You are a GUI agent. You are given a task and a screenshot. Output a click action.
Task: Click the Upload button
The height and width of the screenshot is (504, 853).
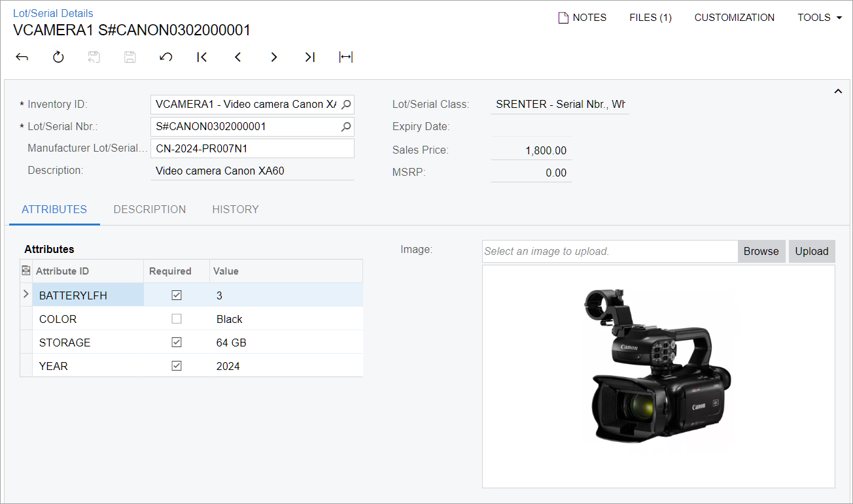(812, 251)
